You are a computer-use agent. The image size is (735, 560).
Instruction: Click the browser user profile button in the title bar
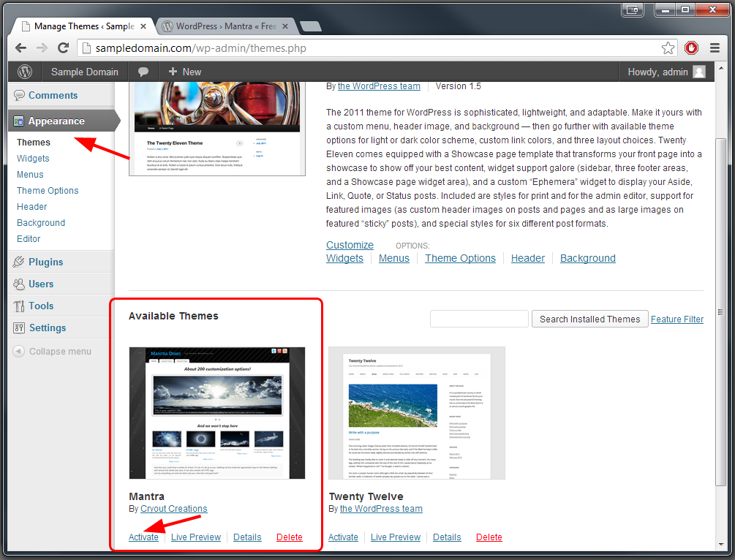coord(633,10)
